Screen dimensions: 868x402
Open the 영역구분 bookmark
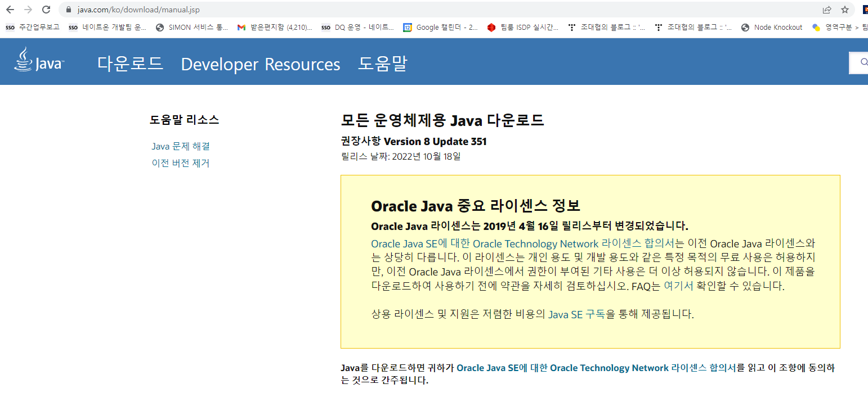tap(839, 27)
